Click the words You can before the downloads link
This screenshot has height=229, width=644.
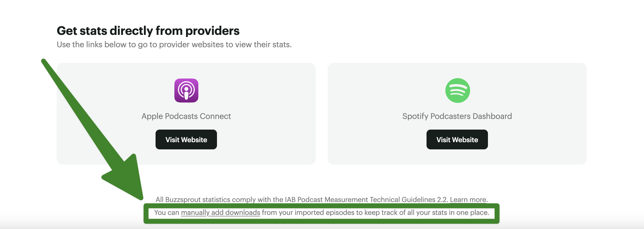click(x=166, y=212)
